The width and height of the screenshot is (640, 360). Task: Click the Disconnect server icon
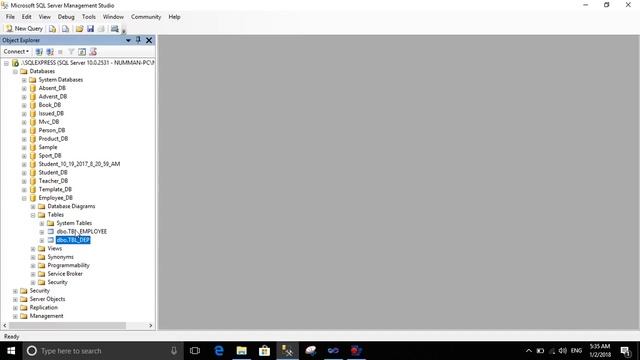point(50,52)
